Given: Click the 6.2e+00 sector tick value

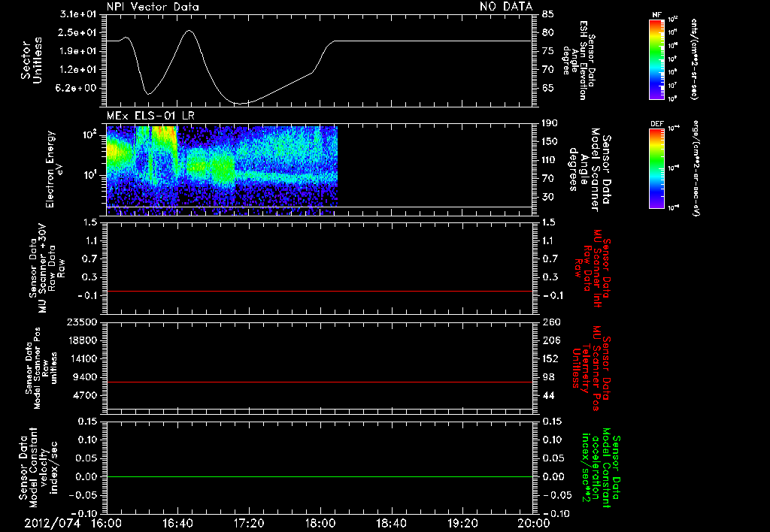Looking at the screenshot, I should 77,89.
